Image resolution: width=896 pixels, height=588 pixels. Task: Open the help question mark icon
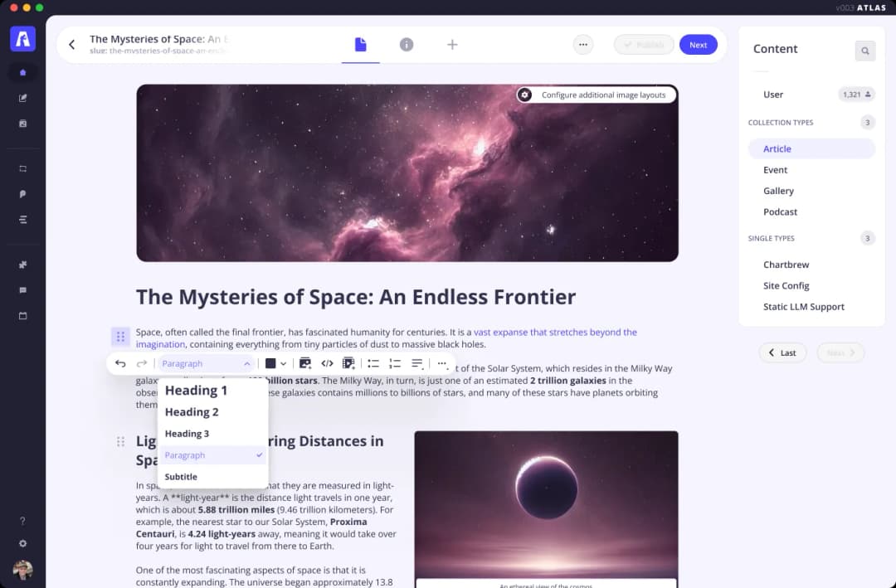[23, 521]
